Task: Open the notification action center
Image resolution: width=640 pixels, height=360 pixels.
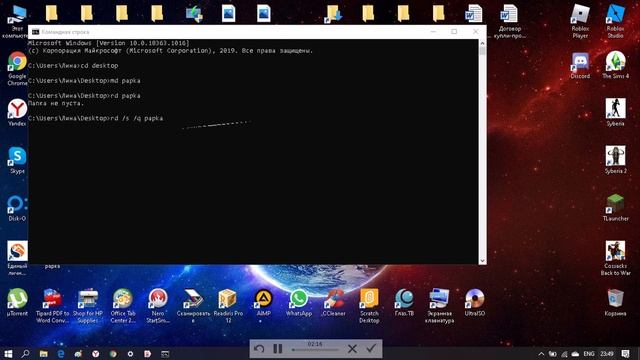Action: coord(625,354)
